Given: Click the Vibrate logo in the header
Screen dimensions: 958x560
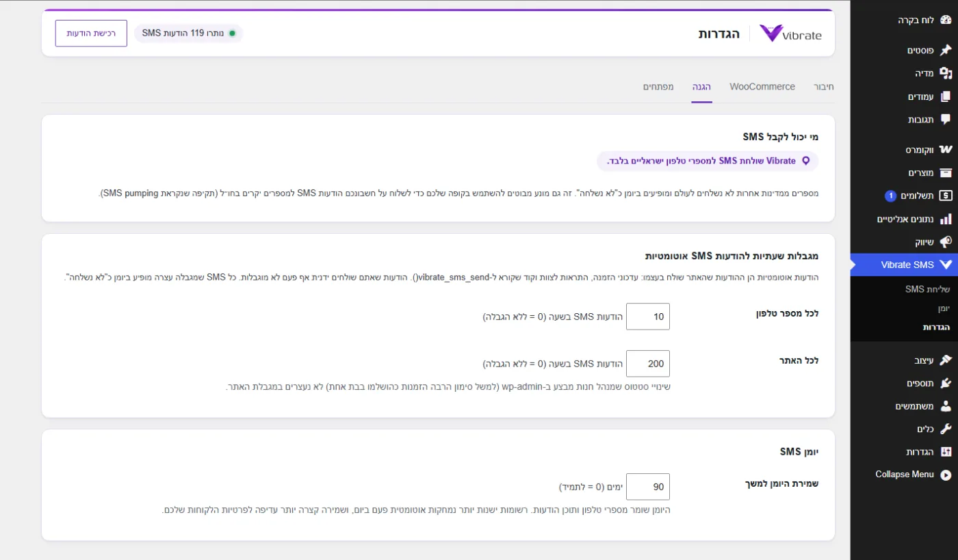Looking at the screenshot, I should point(790,34).
